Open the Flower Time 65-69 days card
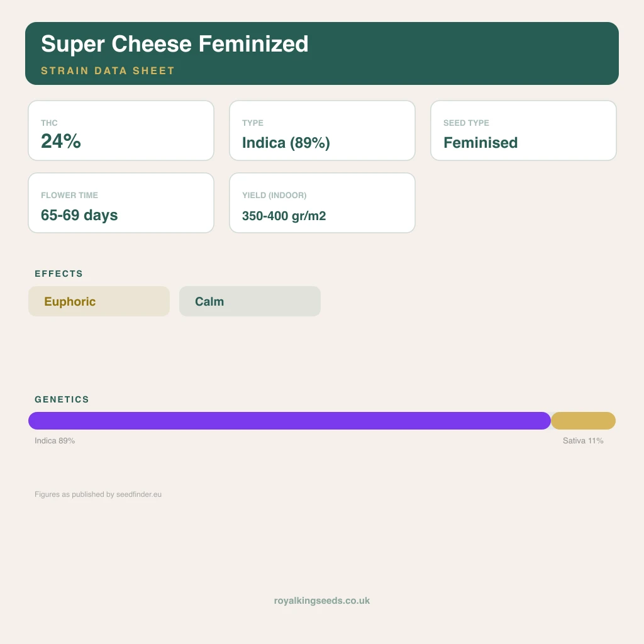644x644 pixels. (x=121, y=203)
